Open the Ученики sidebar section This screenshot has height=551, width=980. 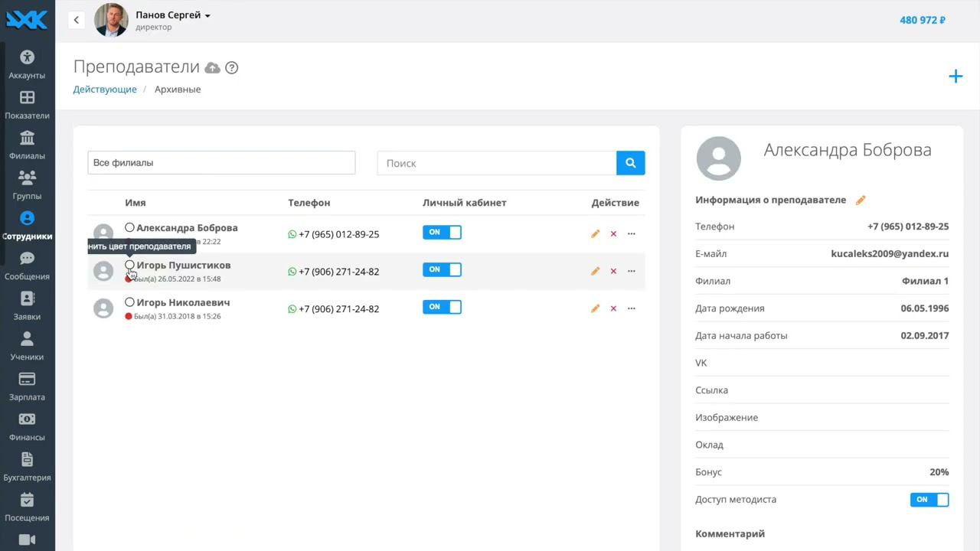[27, 346]
